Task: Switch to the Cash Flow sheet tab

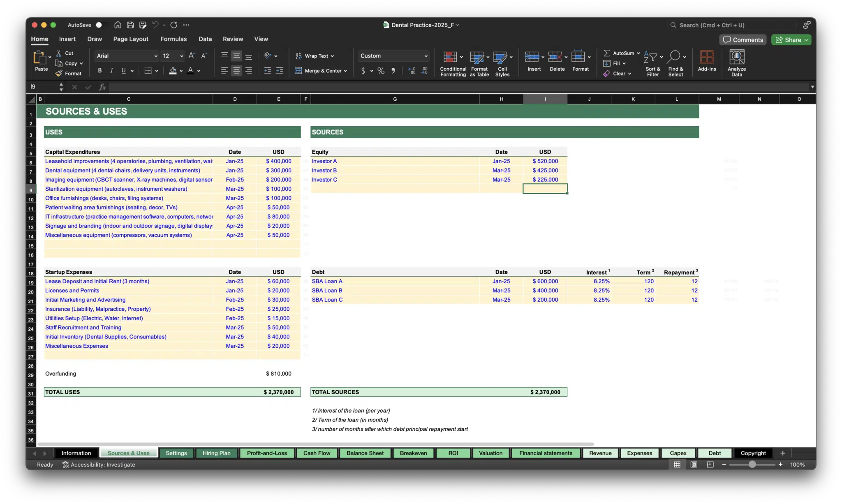Action: pos(316,453)
